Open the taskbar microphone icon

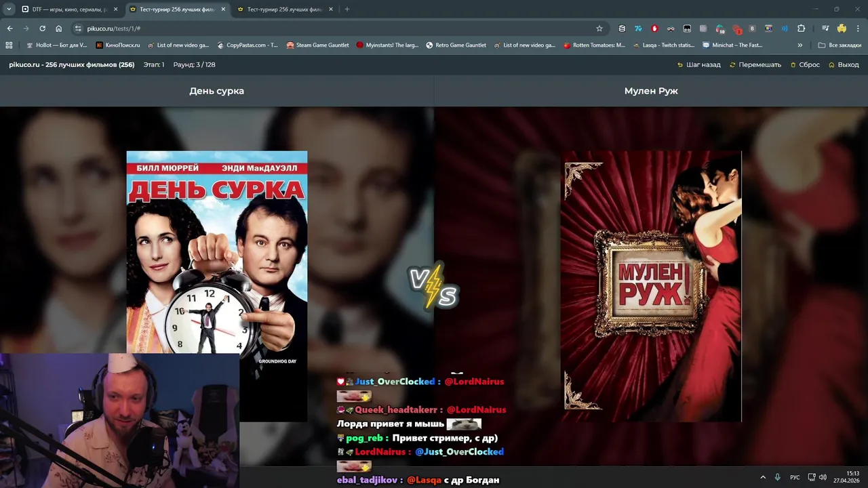(x=778, y=477)
